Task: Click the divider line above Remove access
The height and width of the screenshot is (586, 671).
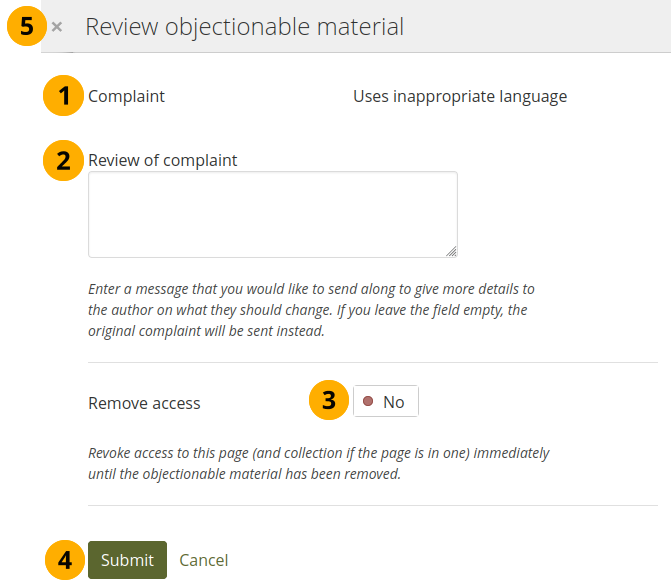Action: pyautogui.click(x=372, y=362)
